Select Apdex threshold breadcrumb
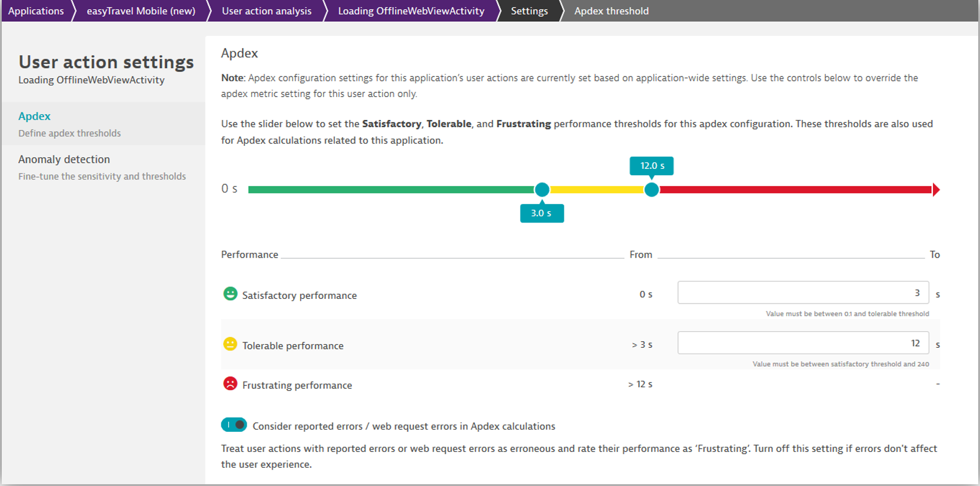The image size is (980, 486). (612, 11)
